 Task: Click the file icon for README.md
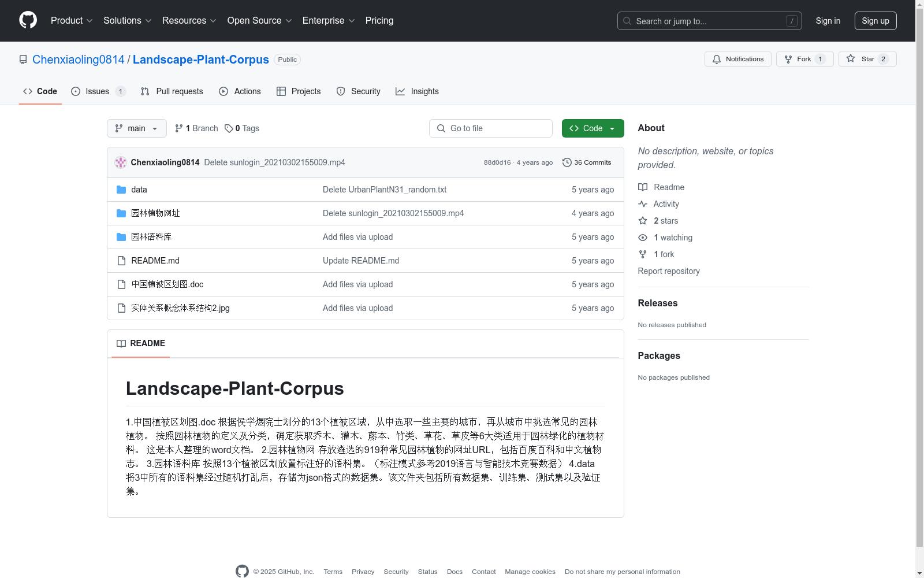pos(121,261)
